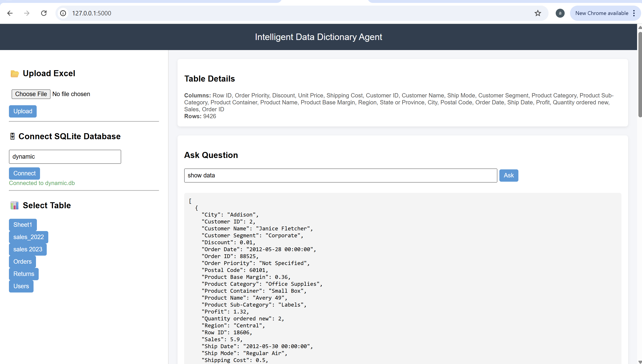Click the scrollbar up arrow
The image size is (642, 364).
click(x=640, y=27)
